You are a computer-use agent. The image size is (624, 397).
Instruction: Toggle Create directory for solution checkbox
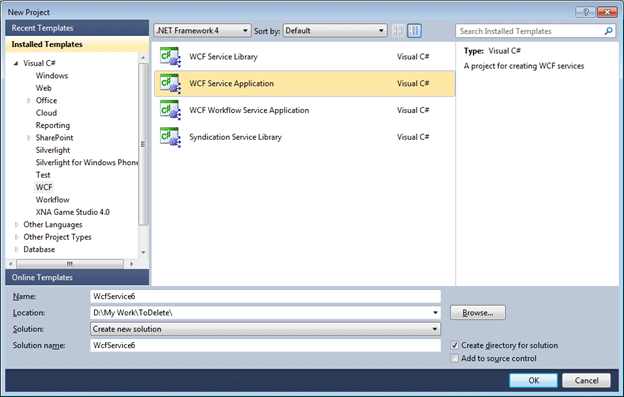[454, 345]
